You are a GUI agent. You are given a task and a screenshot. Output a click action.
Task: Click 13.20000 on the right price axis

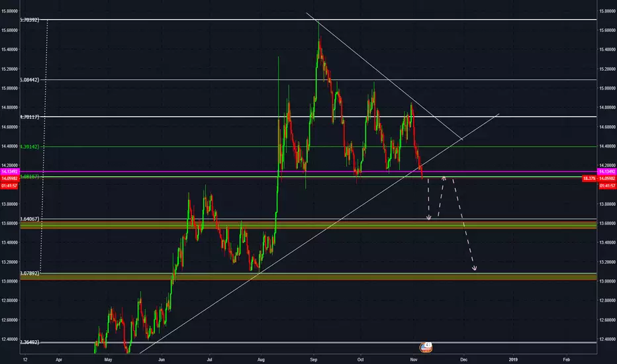coord(607,261)
